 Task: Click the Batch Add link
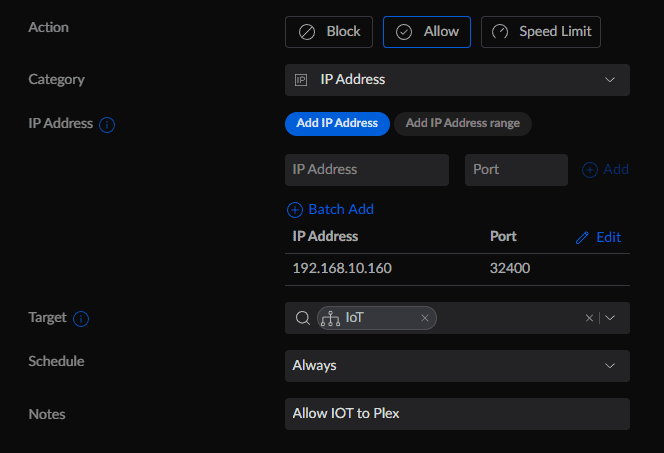pyautogui.click(x=330, y=210)
